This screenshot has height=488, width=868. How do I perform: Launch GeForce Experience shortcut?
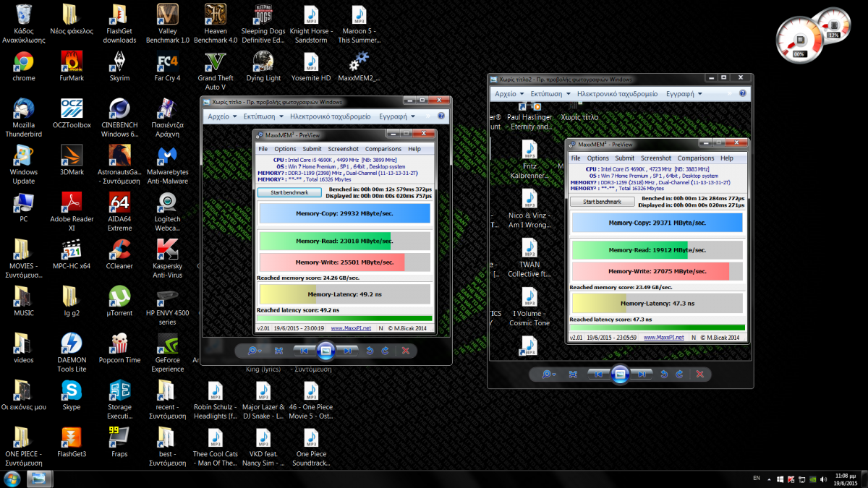pyautogui.click(x=168, y=353)
